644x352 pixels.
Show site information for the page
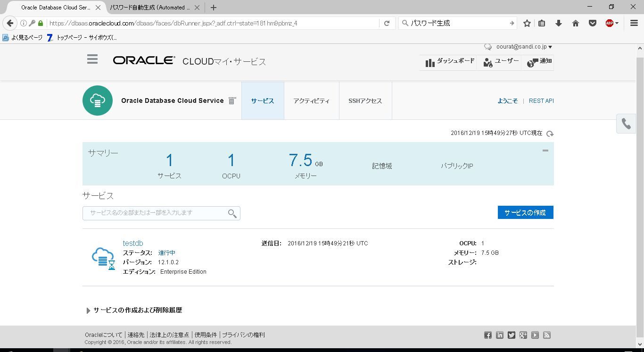click(23, 23)
